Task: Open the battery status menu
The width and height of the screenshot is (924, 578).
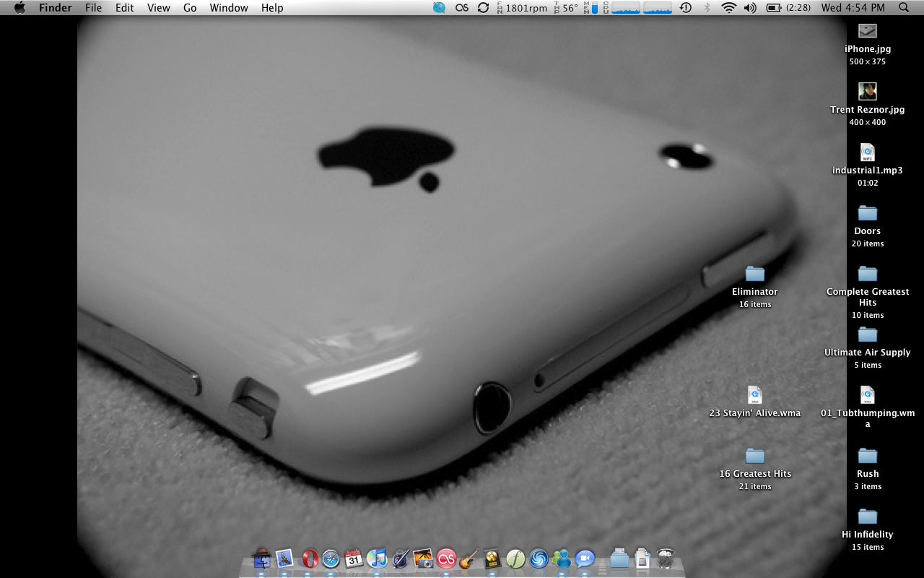Action: (788, 8)
